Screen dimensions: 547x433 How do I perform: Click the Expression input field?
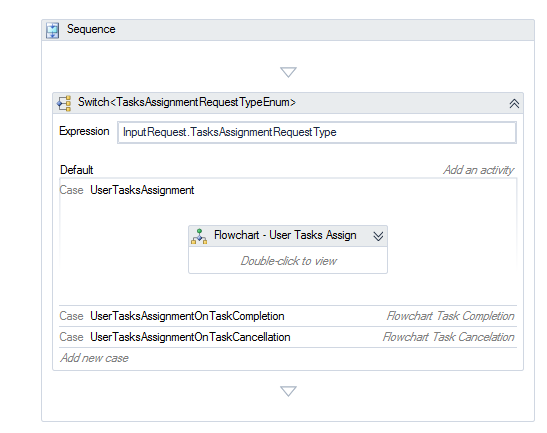click(x=317, y=132)
